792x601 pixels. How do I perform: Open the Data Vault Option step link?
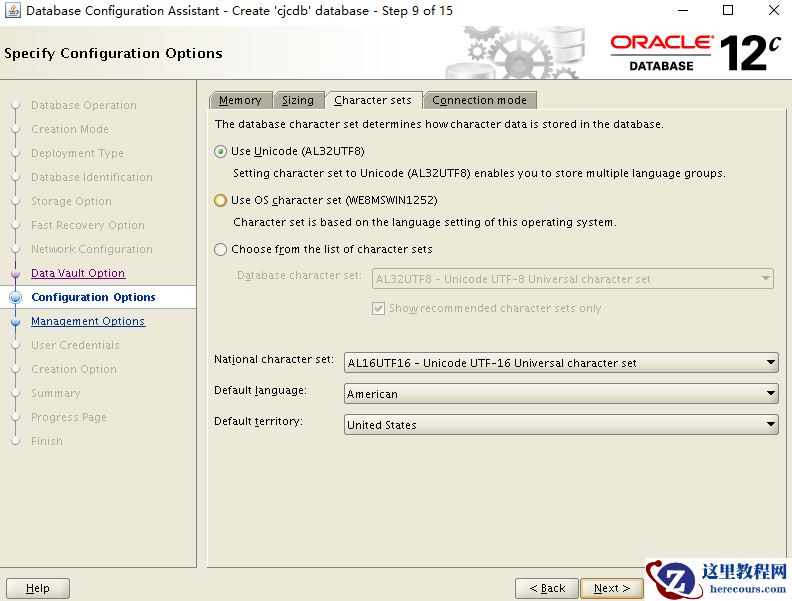(x=78, y=273)
